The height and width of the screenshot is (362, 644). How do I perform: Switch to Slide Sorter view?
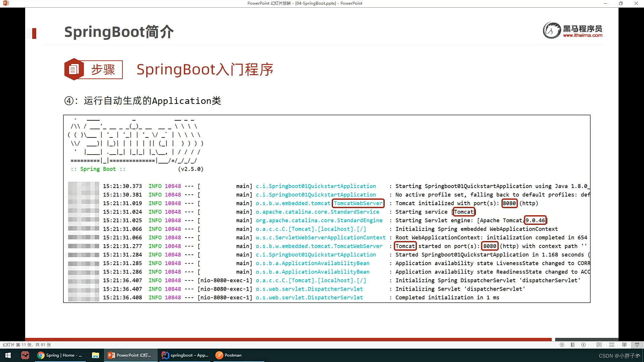click(x=611, y=345)
